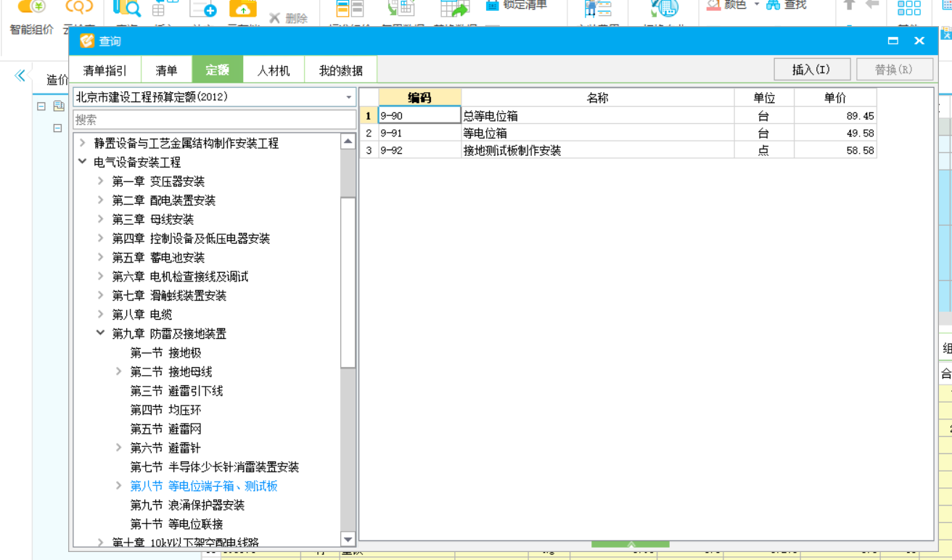Click the 替换(R) button

tap(894, 70)
